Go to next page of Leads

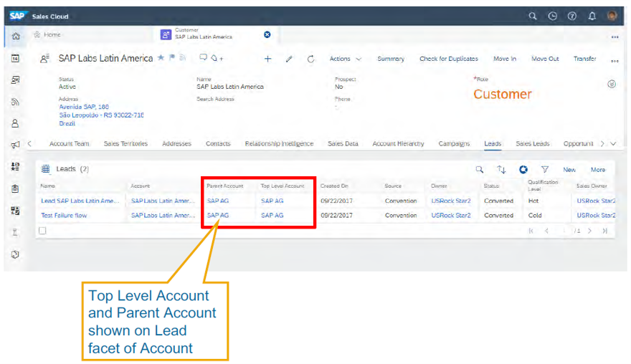(589, 231)
